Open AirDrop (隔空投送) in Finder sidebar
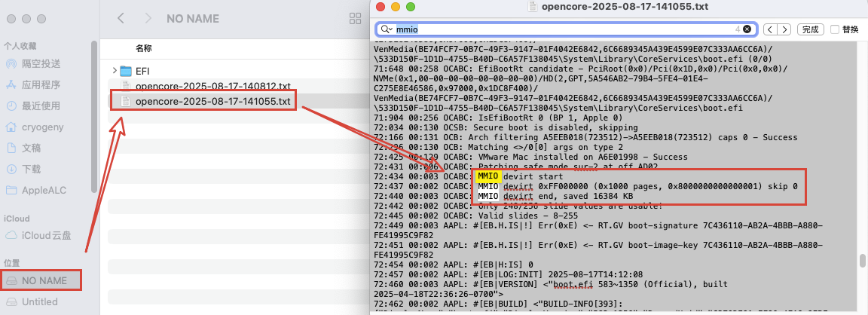Image resolution: width=868 pixels, height=315 pixels. point(34,63)
